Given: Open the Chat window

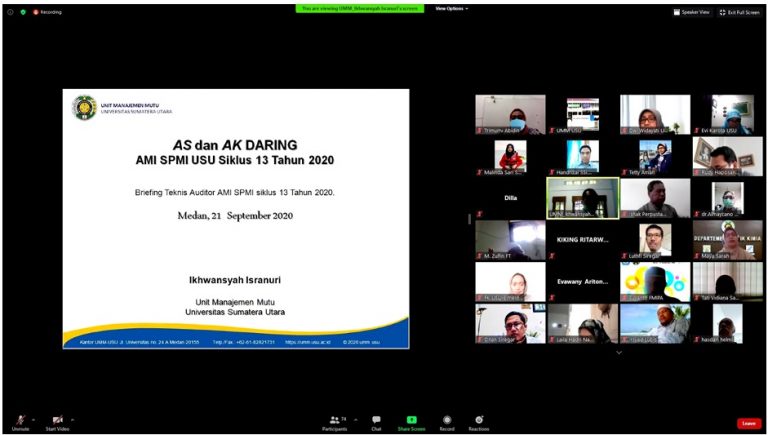Looking at the screenshot, I should click(x=376, y=422).
